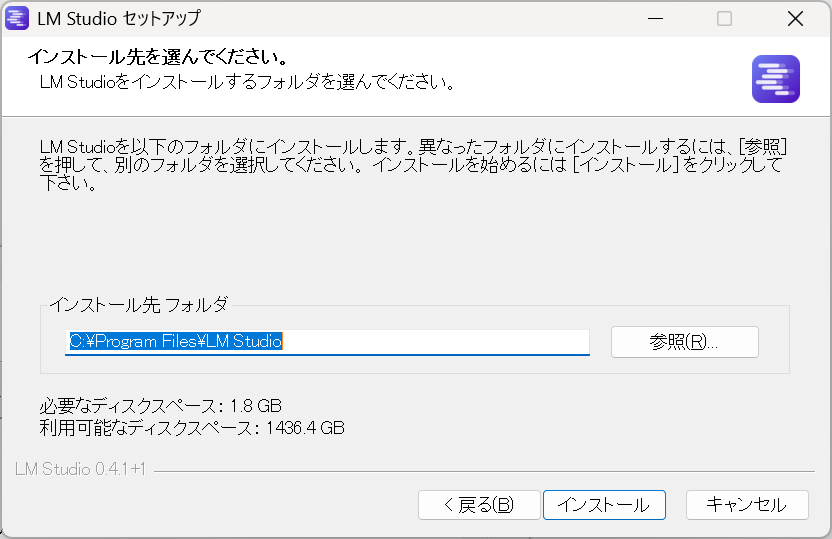Click the greyed-out maximize button
The image size is (832, 539).
[x=725, y=18]
